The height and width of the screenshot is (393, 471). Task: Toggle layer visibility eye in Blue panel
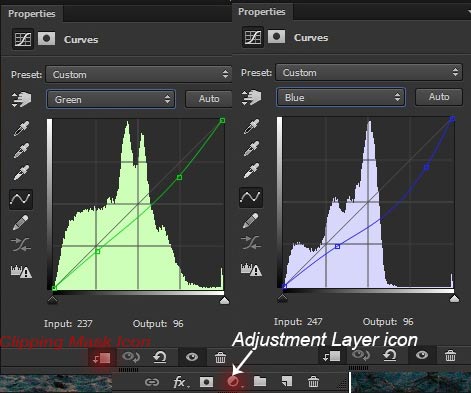coord(422,355)
